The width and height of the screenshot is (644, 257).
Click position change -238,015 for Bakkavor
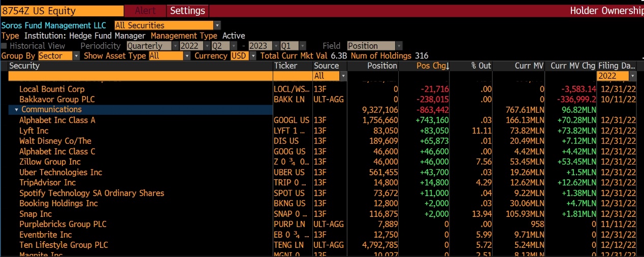432,99
